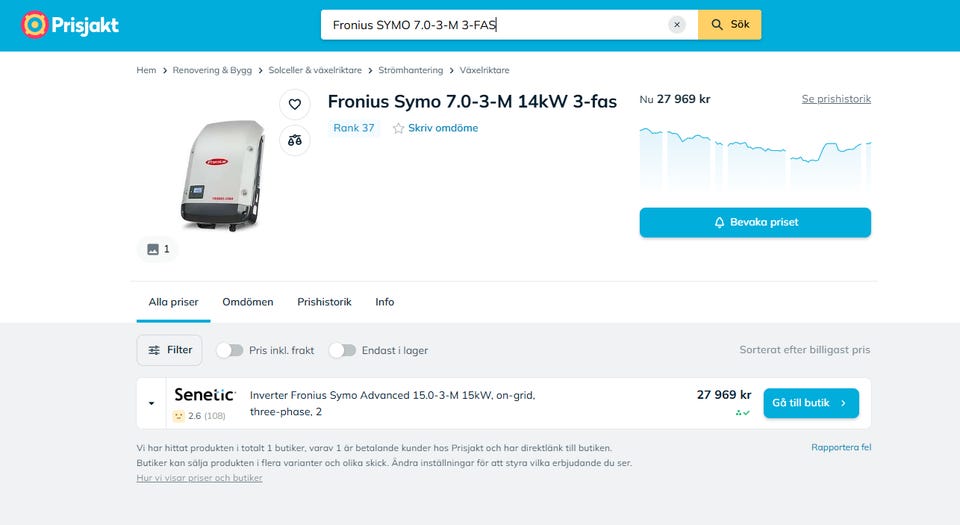960x525 pixels.
Task: Open 'Se prishistorik' link
Action: coord(836,99)
